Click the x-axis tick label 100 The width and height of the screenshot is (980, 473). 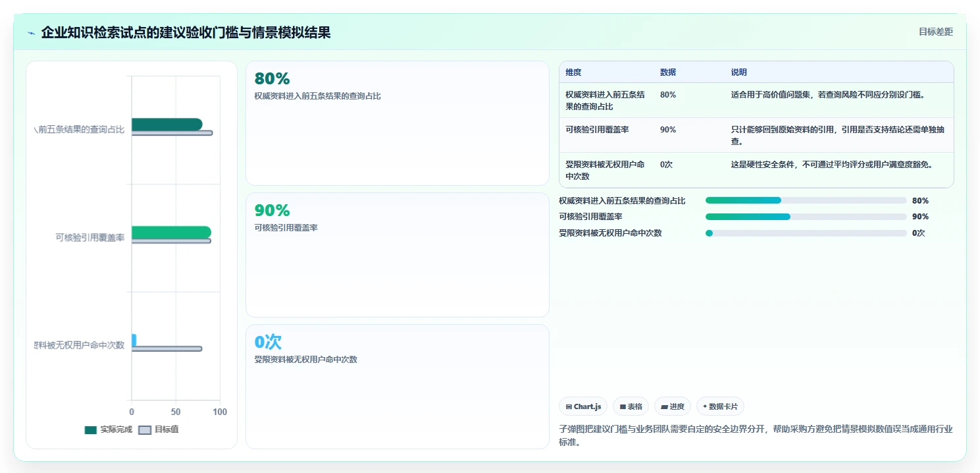pyautogui.click(x=220, y=412)
